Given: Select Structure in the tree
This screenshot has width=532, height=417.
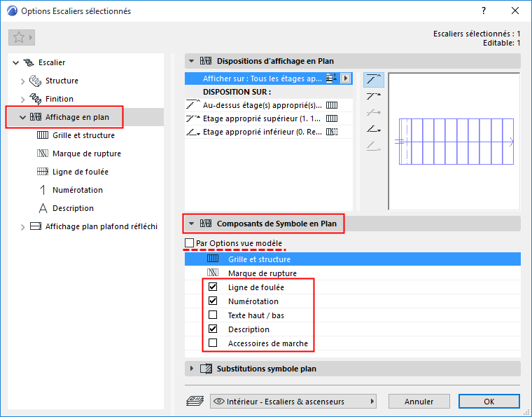Looking at the screenshot, I should tap(62, 81).
